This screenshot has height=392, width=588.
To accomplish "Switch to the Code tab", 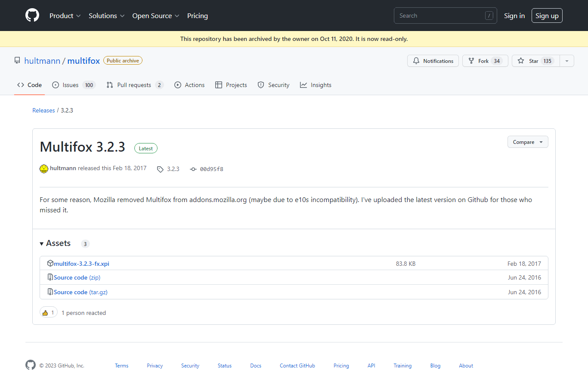I will [30, 85].
